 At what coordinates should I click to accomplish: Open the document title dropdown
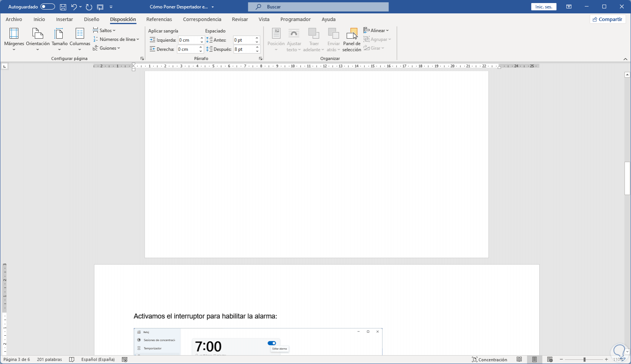coord(213,7)
